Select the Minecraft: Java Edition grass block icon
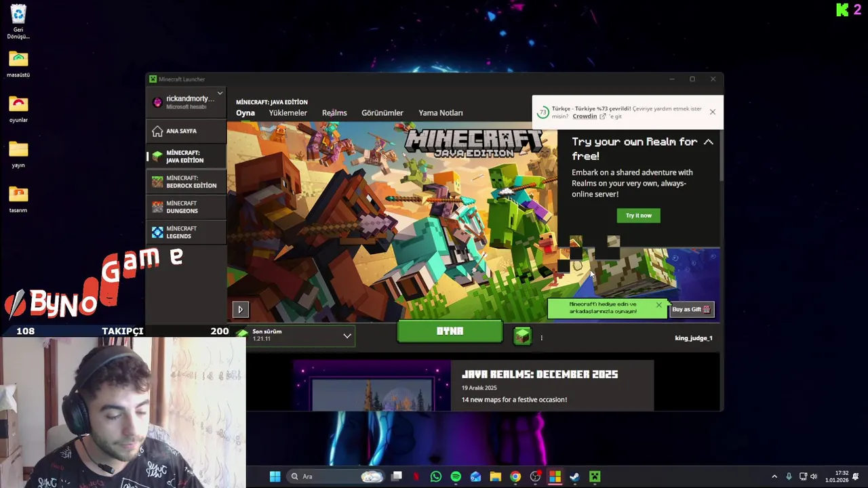868x488 pixels. pyautogui.click(x=157, y=157)
